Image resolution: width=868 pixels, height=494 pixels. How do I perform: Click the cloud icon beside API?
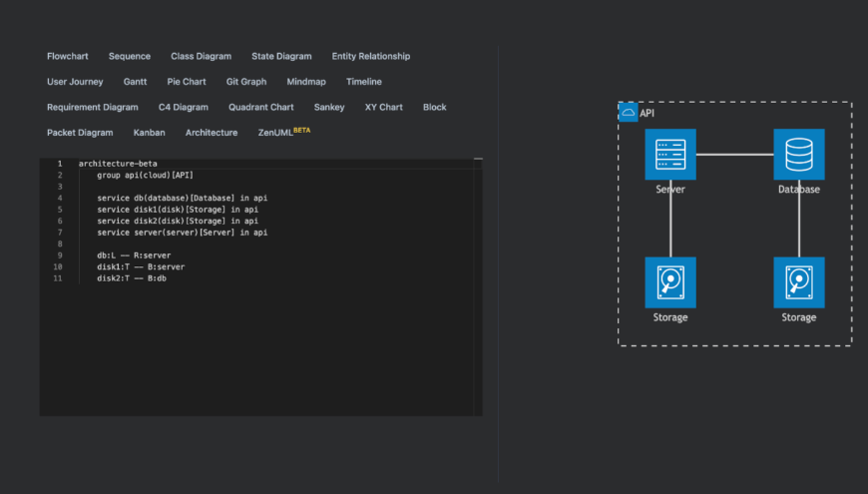629,113
